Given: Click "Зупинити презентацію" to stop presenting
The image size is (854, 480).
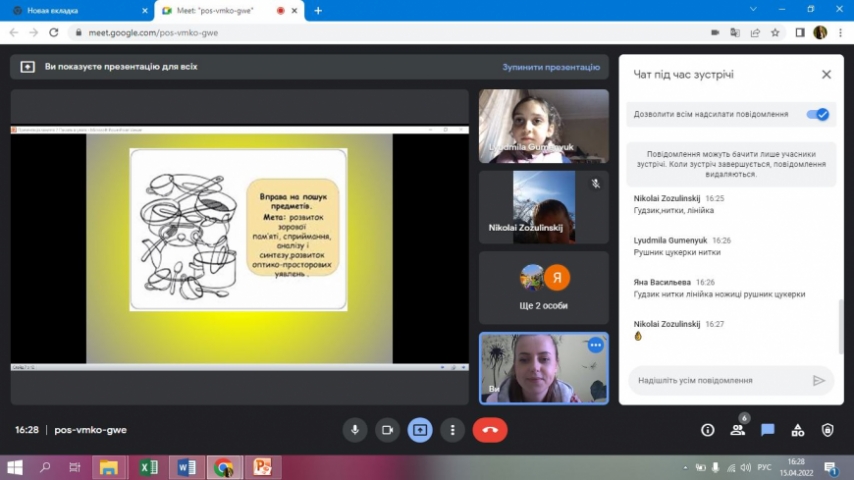Looking at the screenshot, I should click(550, 67).
